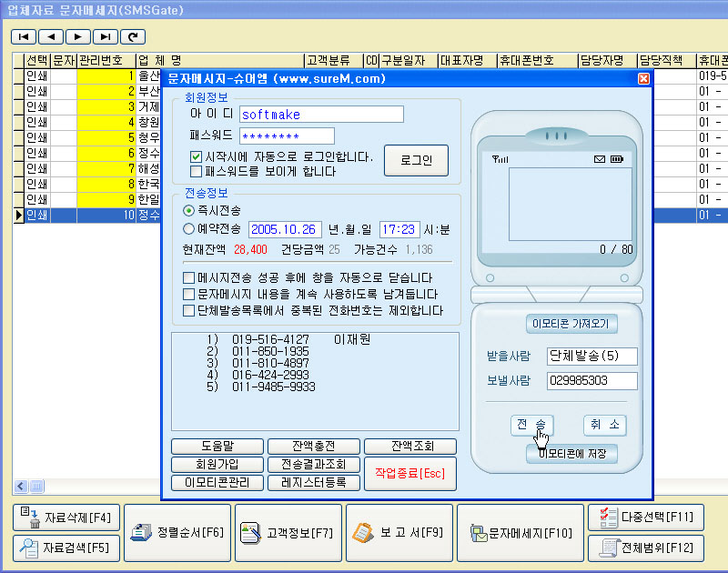
Task: Click the 아이디 input field
Action: [321, 114]
